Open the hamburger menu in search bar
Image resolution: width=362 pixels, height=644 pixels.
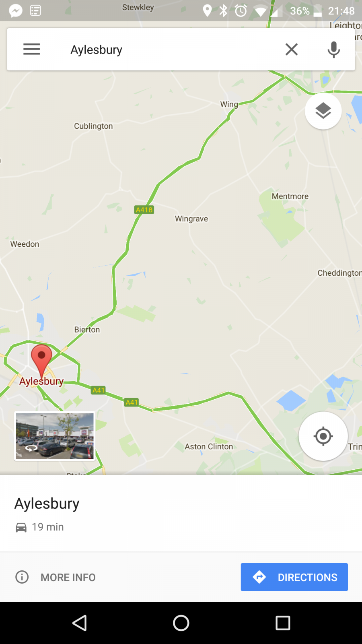point(32,49)
